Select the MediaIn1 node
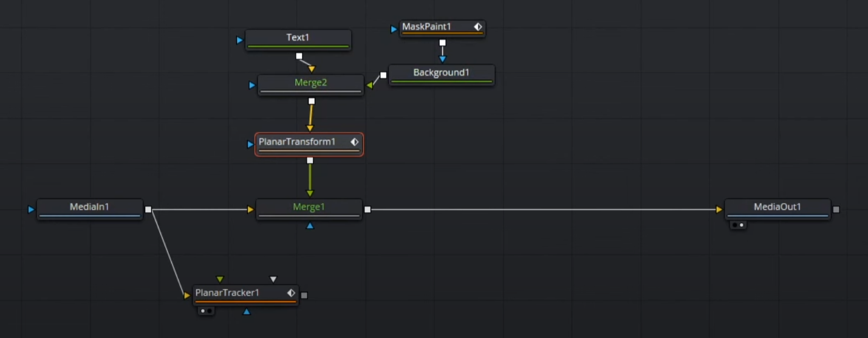The image size is (868, 338). coord(89,207)
